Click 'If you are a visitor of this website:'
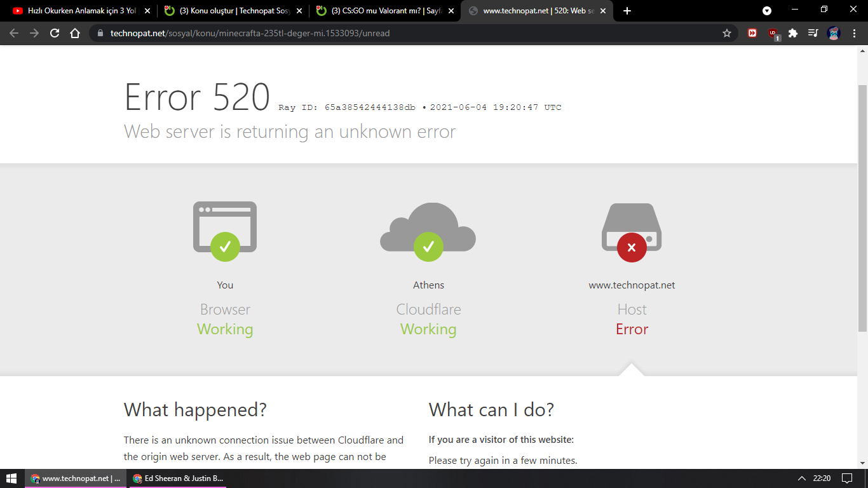The height and width of the screenshot is (488, 868). coord(501,440)
